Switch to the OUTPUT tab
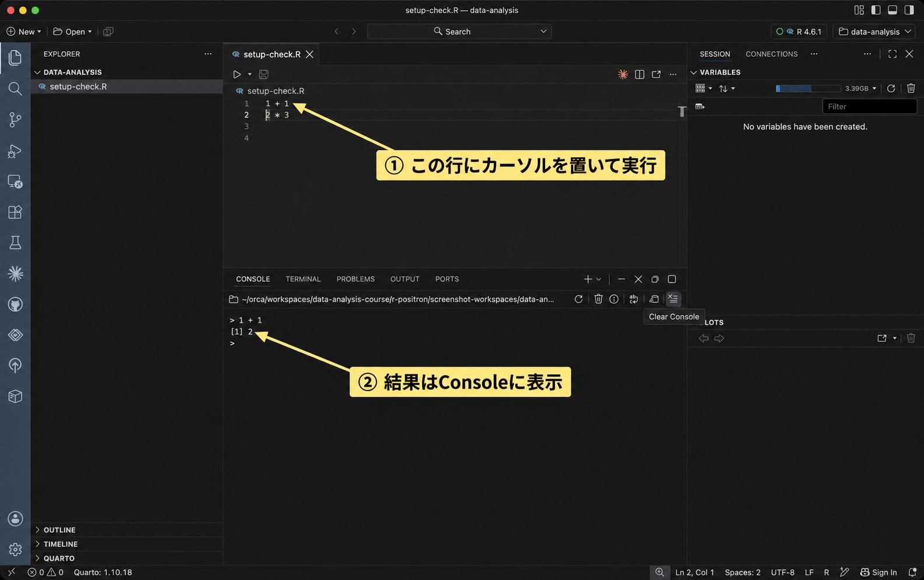Image resolution: width=924 pixels, height=580 pixels. 405,279
